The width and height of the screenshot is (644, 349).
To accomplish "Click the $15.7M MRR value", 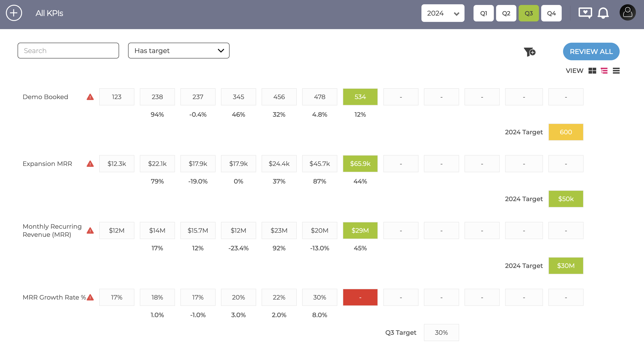I will (x=198, y=230).
